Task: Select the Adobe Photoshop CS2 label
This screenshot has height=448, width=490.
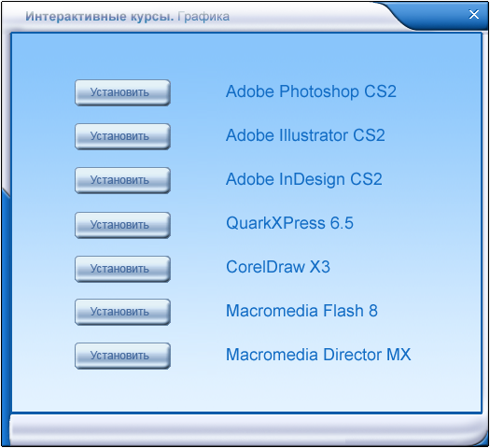Action: pyautogui.click(x=311, y=91)
